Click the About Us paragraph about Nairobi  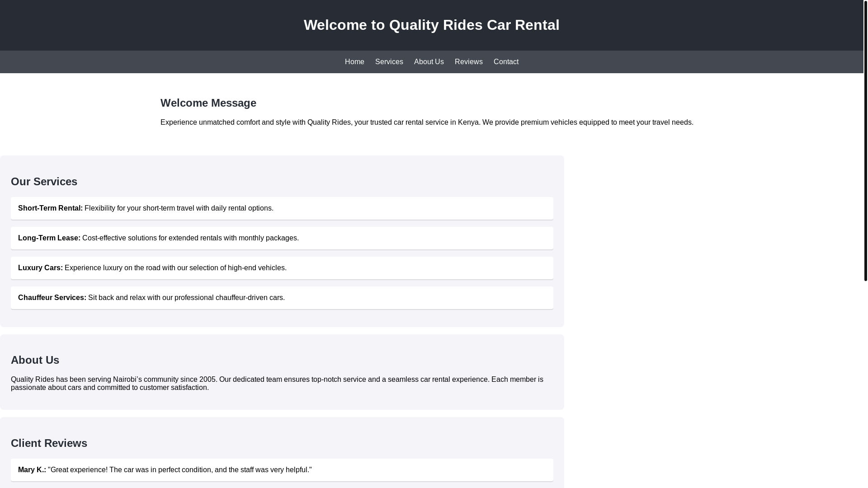click(x=277, y=384)
